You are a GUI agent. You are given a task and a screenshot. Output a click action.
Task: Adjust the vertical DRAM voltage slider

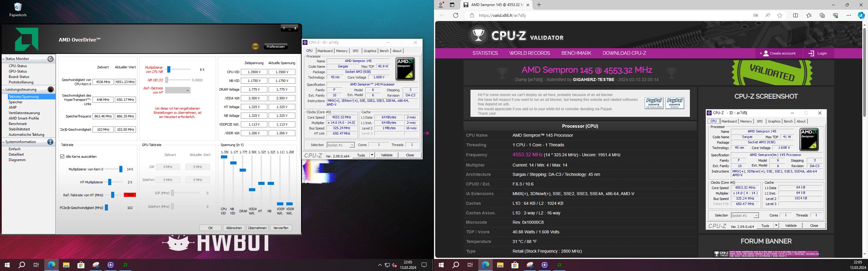point(243,170)
